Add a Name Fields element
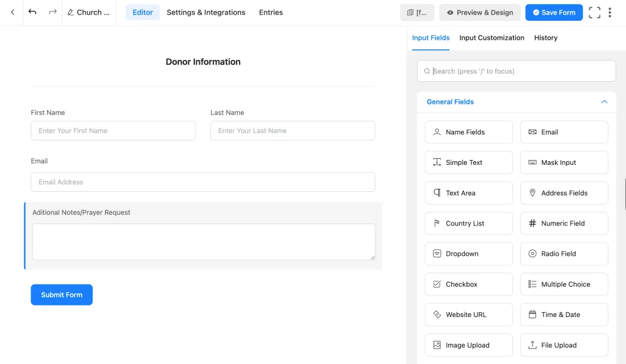Image resolution: width=626 pixels, height=364 pixels. [469, 132]
